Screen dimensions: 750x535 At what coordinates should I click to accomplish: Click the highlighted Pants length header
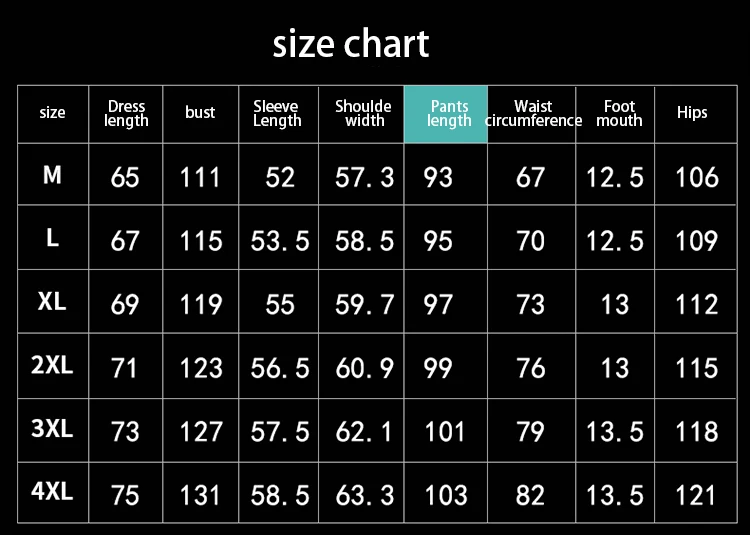[447, 114]
